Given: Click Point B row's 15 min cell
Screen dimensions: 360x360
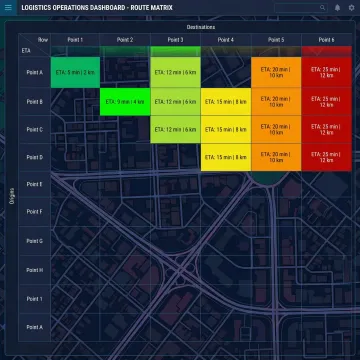Looking at the screenshot, I should 226,102.
